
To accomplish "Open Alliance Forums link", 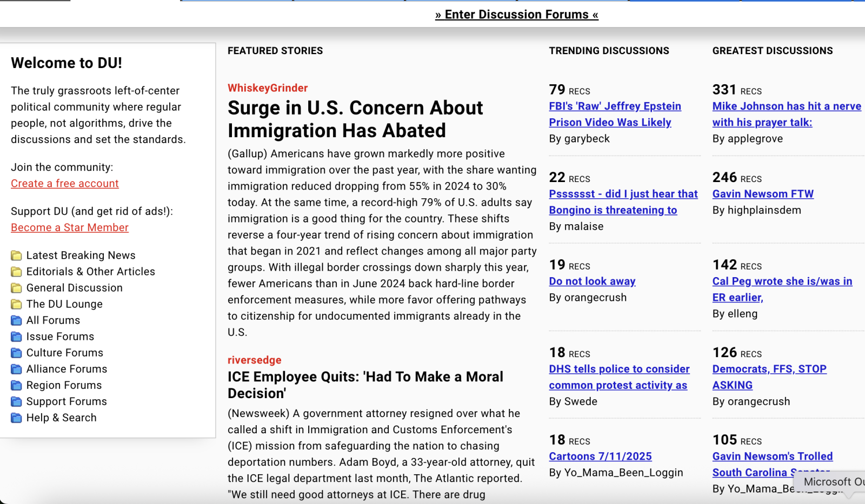I will [67, 369].
